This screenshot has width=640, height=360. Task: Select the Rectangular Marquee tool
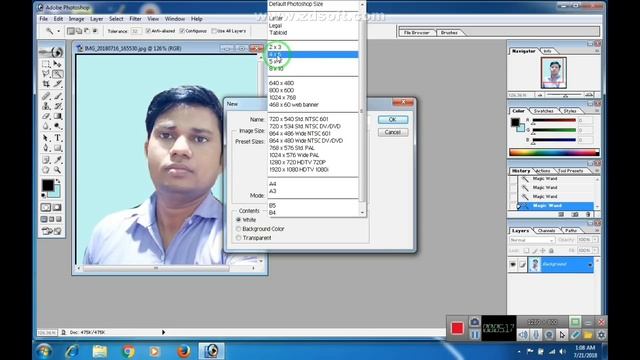point(46,64)
